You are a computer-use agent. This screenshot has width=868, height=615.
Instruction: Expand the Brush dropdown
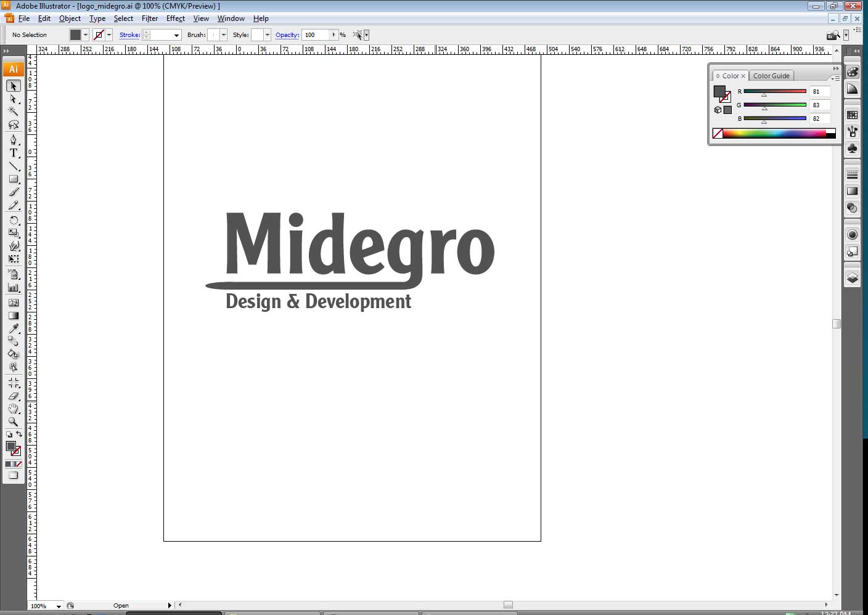pos(223,35)
